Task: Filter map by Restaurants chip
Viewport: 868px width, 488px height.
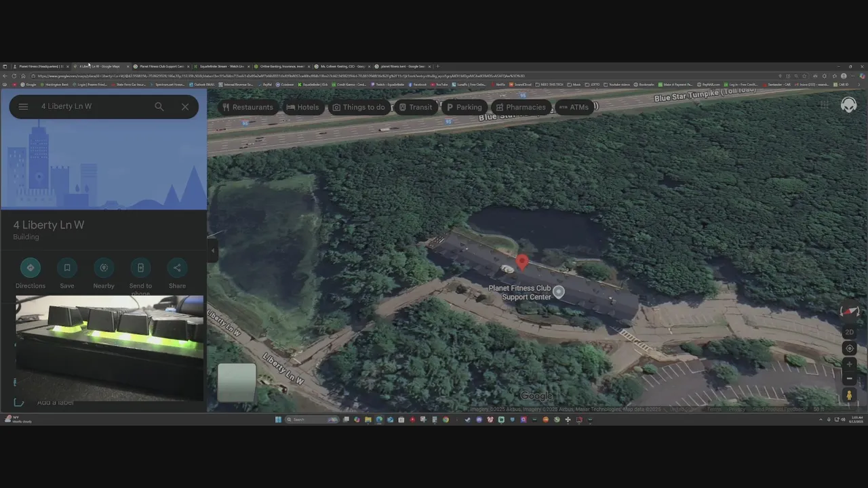Action: [248, 107]
